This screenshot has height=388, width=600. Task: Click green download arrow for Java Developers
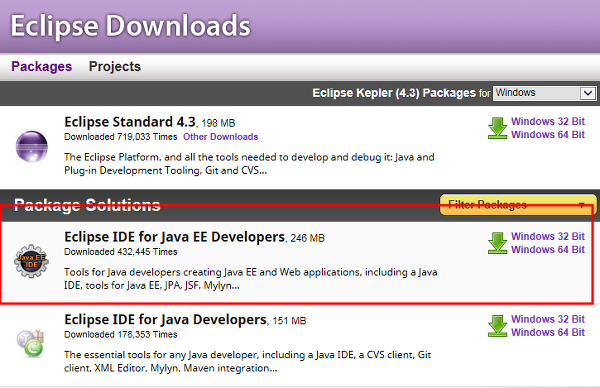[497, 326]
